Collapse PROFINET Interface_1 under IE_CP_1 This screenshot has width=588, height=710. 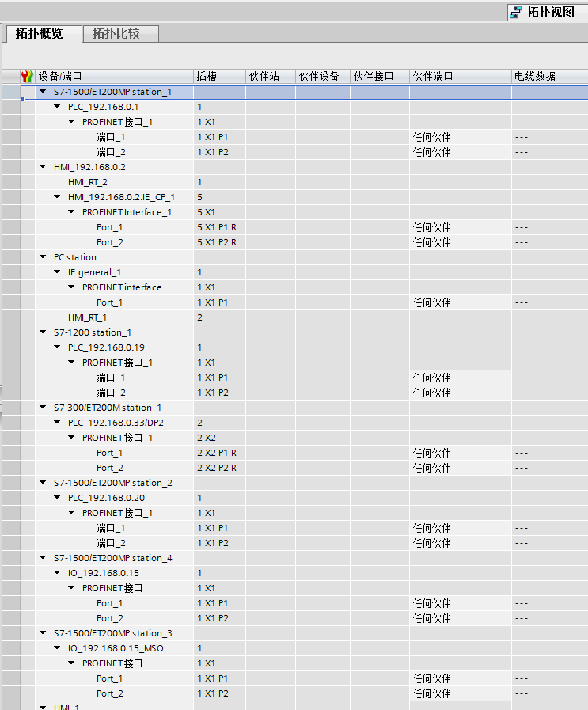71,211
